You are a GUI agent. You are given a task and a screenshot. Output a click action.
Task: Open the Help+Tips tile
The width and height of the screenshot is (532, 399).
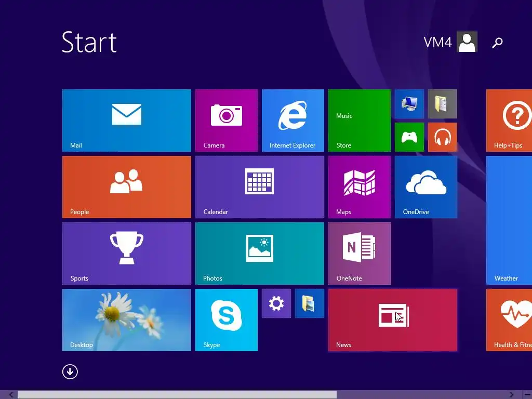(509, 121)
